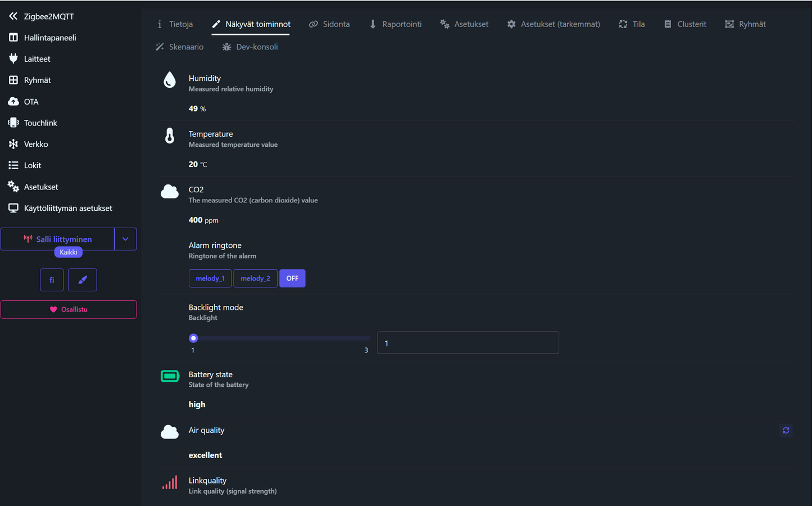Set alarm ringtone to OFF
The width and height of the screenshot is (812, 506).
(292, 278)
